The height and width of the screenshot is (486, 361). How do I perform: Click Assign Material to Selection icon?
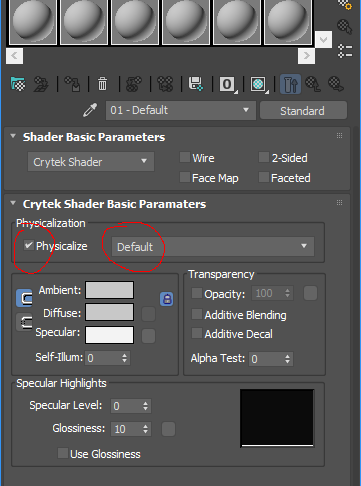click(72, 84)
